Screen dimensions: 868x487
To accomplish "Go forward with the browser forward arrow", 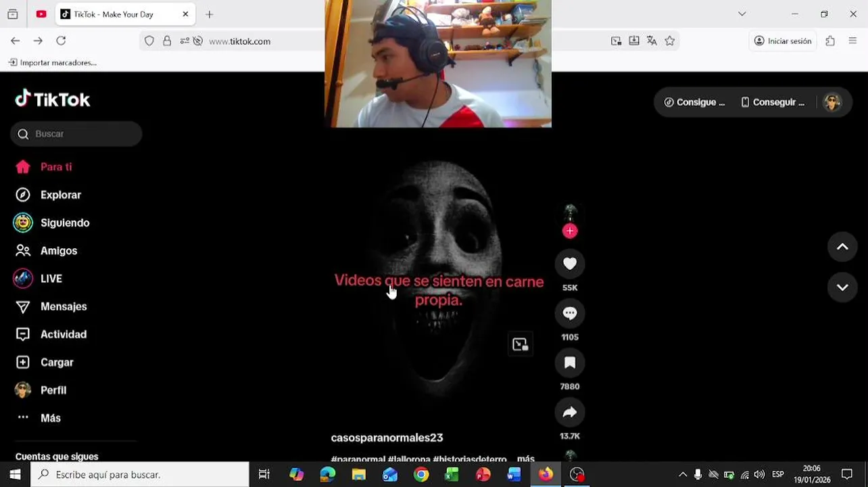I will coord(38,41).
